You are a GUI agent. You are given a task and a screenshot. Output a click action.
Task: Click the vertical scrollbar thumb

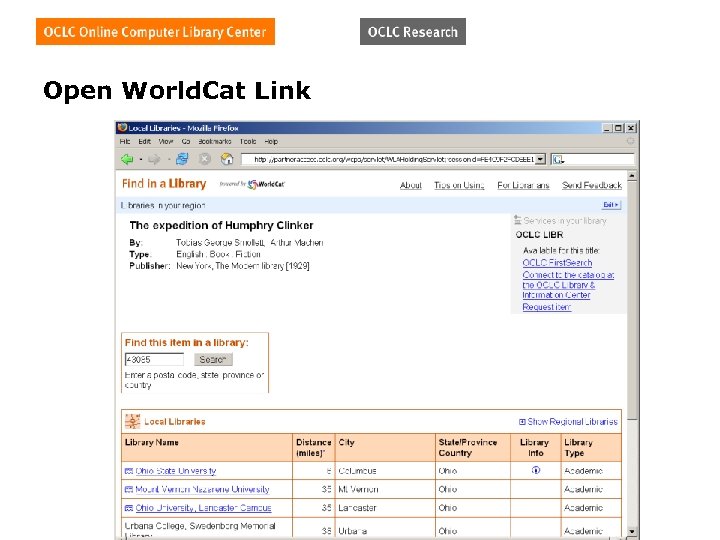click(632, 300)
